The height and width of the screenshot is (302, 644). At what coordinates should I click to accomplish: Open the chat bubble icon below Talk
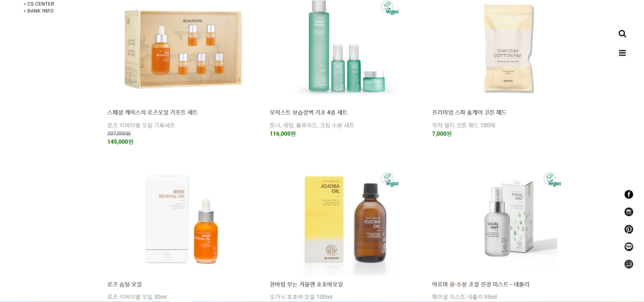pos(629,264)
